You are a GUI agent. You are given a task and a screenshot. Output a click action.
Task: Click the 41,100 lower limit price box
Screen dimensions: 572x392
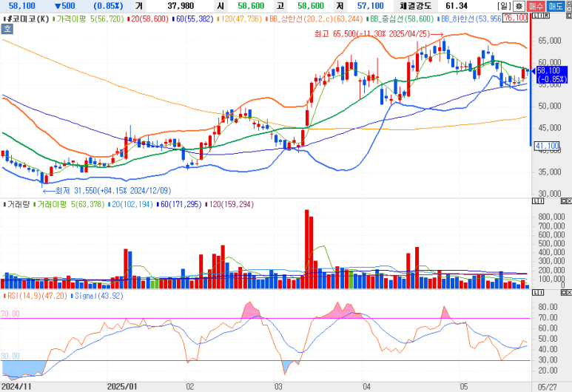(x=546, y=146)
